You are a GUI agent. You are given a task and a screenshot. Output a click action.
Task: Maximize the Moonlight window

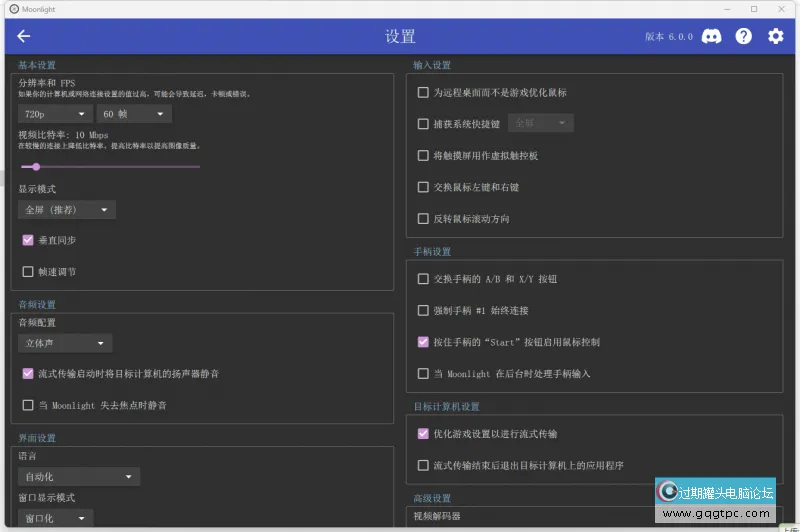[x=754, y=9]
